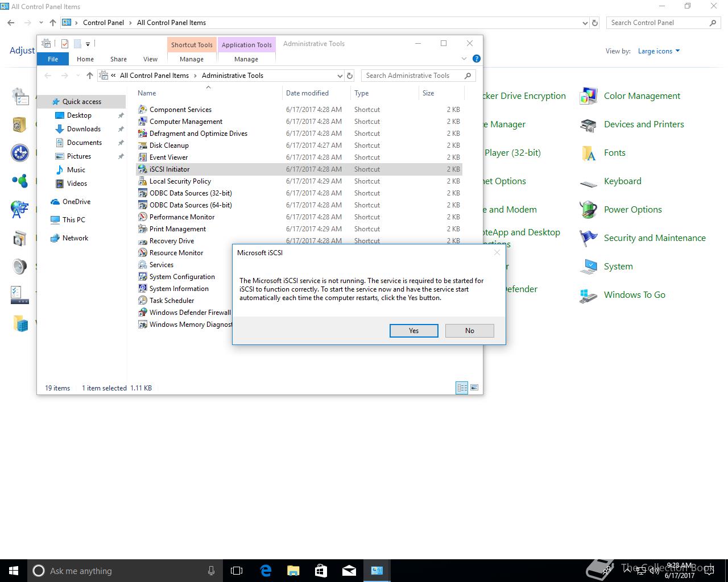
Task: Click the Search Control Panel field
Action: pyautogui.click(x=663, y=23)
